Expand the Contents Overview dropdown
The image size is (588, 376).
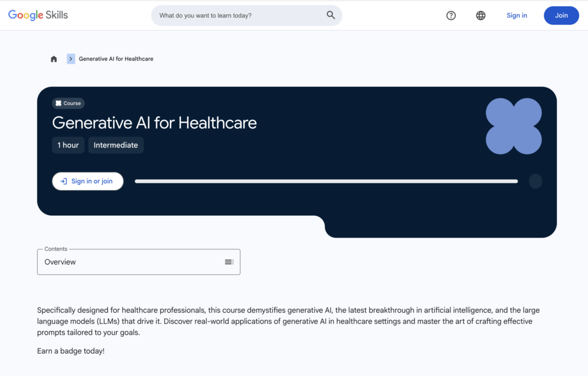(138, 262)
